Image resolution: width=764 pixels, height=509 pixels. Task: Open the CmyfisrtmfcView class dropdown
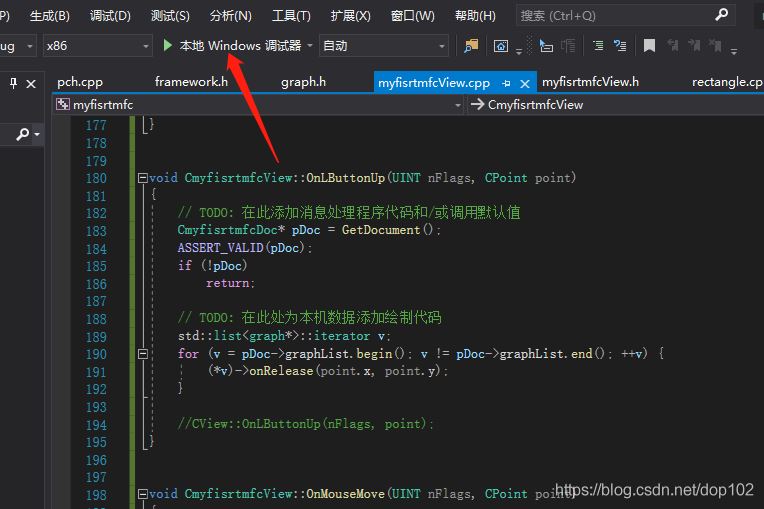point(616,105)
